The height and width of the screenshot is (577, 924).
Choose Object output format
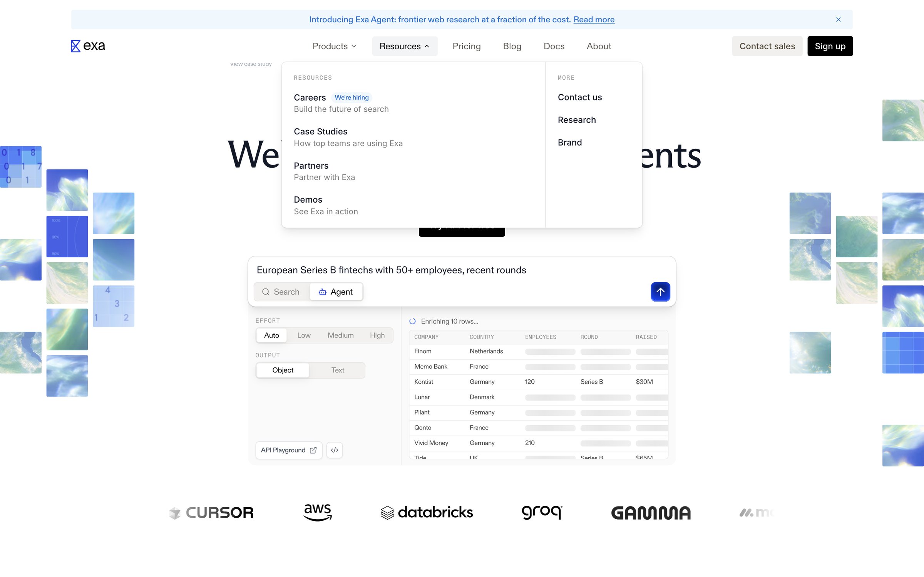tap(283, 370)
